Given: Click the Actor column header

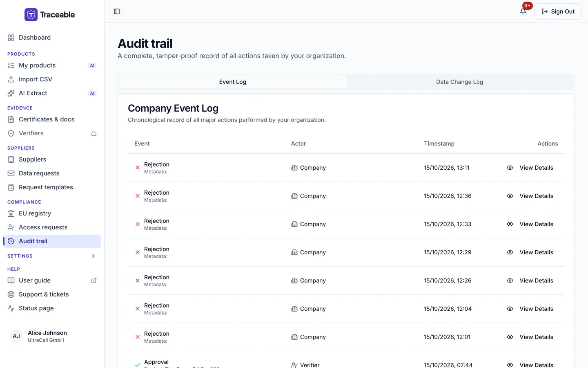Looking at the screenshot, I should 298,144.
